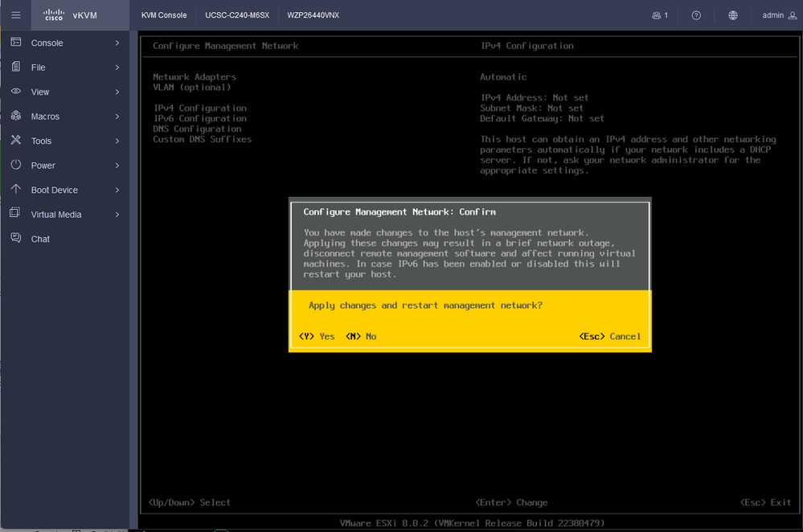Open the hamburger menu icon
The image size is (803, 532).
click(16, 15)
